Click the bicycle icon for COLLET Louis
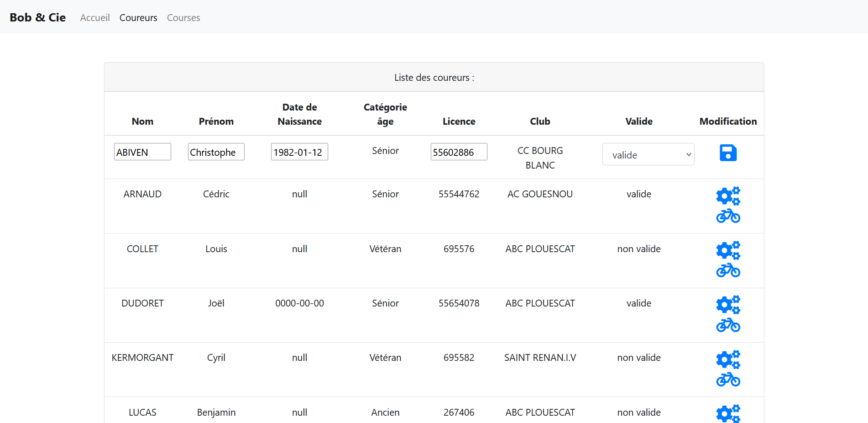Image resolution: width=868 pixels, height=423 pixels. [728, 270]
